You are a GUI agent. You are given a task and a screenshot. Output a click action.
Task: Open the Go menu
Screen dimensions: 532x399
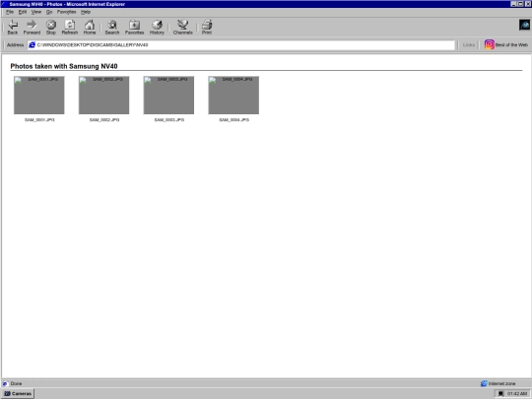49,12
